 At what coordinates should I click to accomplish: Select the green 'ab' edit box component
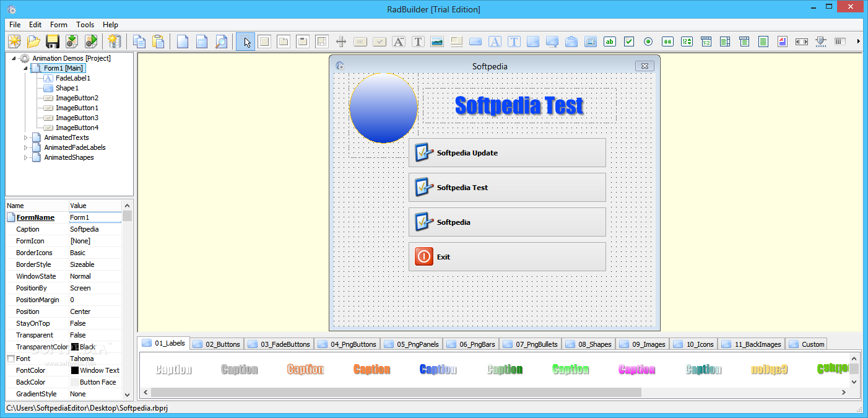(x=610, y=41)
